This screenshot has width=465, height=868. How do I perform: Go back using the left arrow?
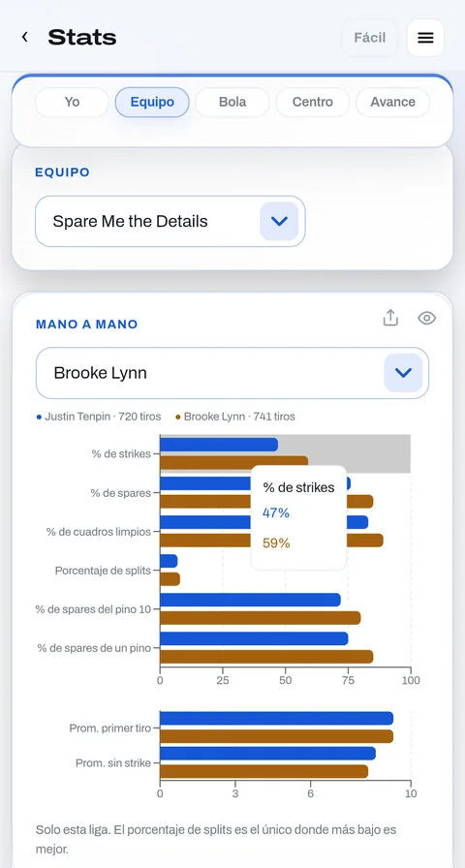pos(25,37)
